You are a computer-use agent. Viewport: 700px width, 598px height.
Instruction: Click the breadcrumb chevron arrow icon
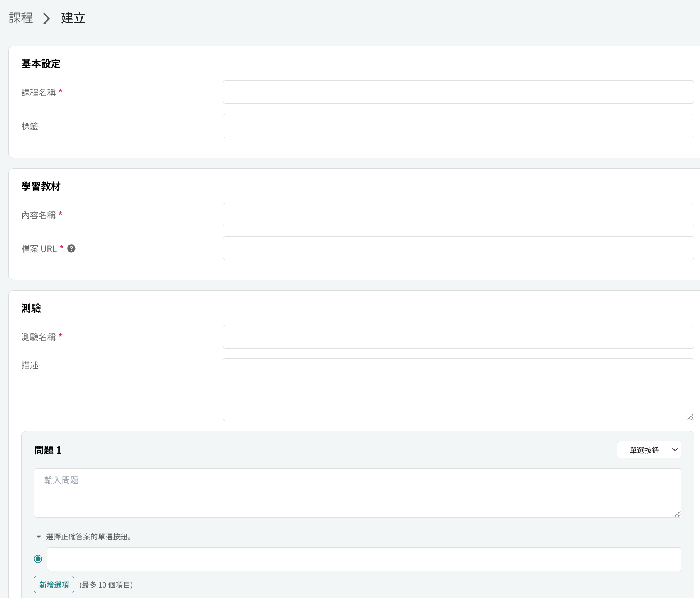click(47, 19)
